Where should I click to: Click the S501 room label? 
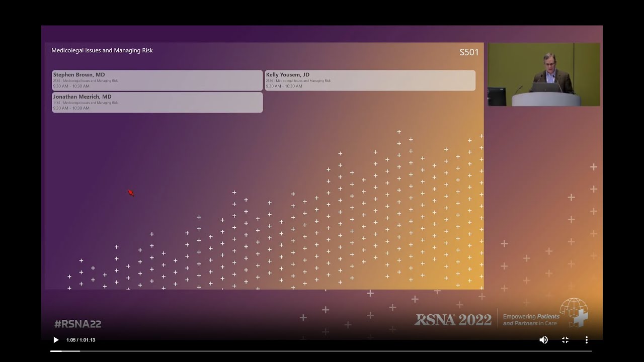[469, 52]
